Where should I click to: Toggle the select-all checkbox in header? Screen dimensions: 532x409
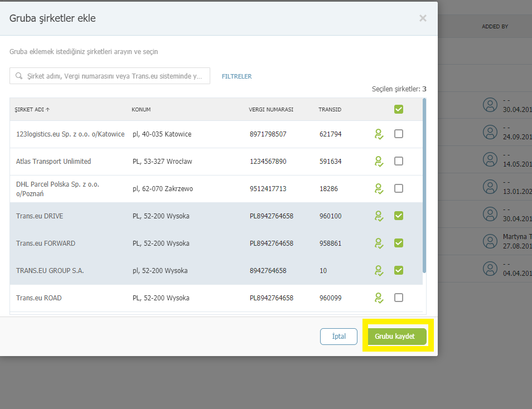click(399, 109)
